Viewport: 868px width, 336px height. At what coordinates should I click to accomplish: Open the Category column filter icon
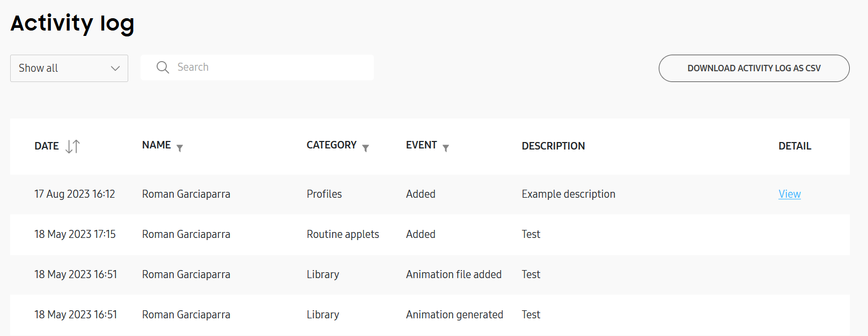point(365,148)
